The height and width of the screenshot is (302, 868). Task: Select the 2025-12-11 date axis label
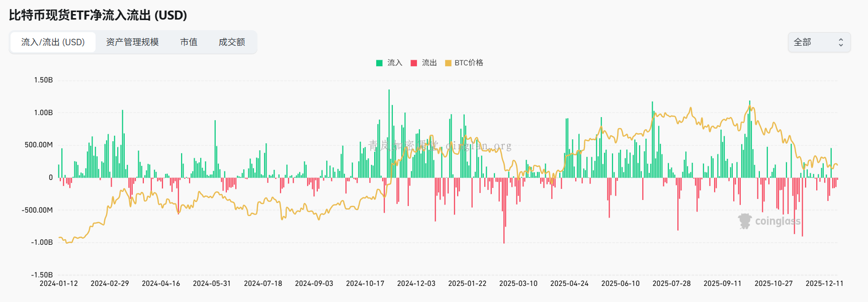(x=824, y=283)
